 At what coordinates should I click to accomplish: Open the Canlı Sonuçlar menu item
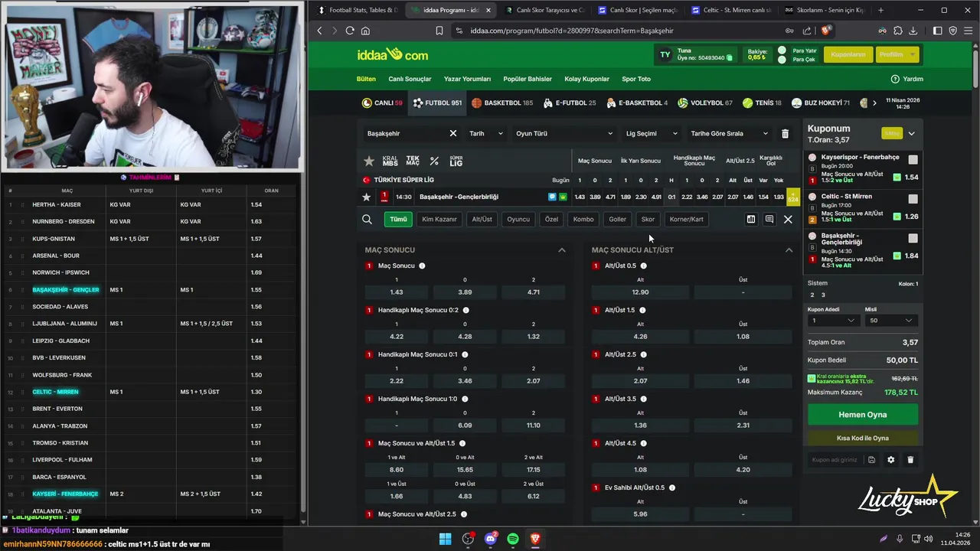[410, 79]
